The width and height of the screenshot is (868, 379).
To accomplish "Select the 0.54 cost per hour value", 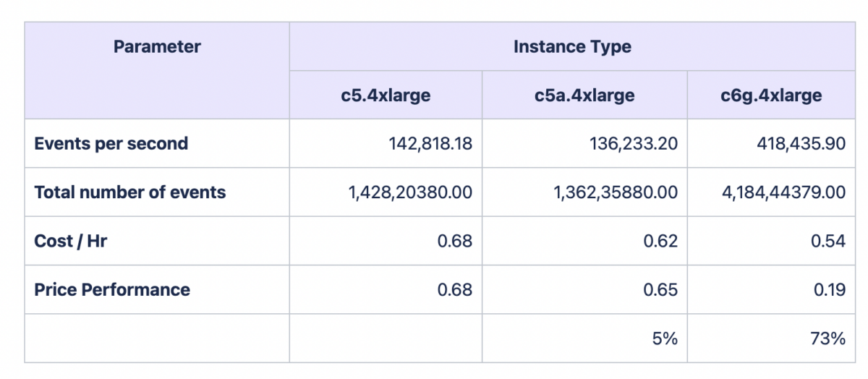I will (x=828, y=241).
